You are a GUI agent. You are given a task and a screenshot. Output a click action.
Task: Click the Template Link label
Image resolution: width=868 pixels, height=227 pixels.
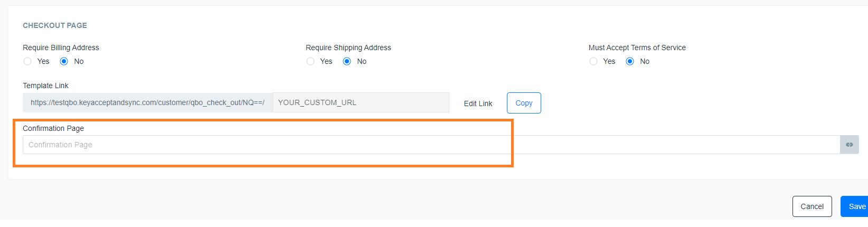tap(45, 86)
